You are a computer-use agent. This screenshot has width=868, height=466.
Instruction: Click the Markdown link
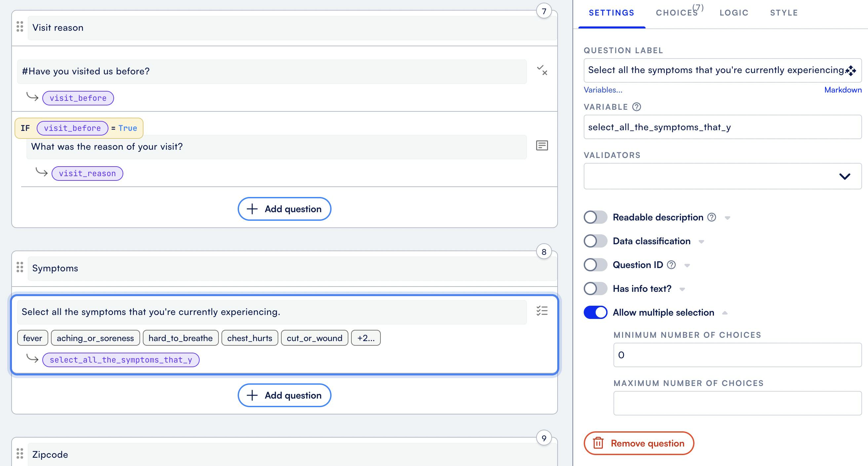843,90
